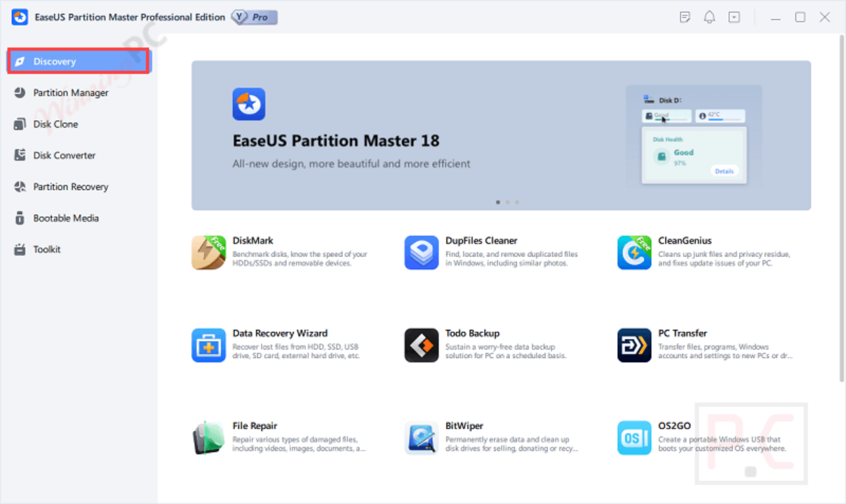Open the feedback note icon in titlebar
The height and width of the screenshot is (504, 846).
pos(685,17)
